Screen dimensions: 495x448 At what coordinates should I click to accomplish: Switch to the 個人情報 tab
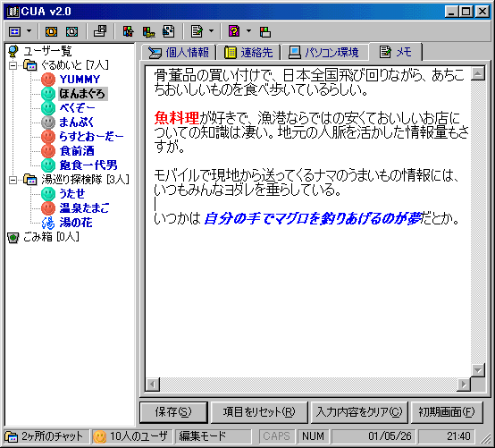pos(179,53)
